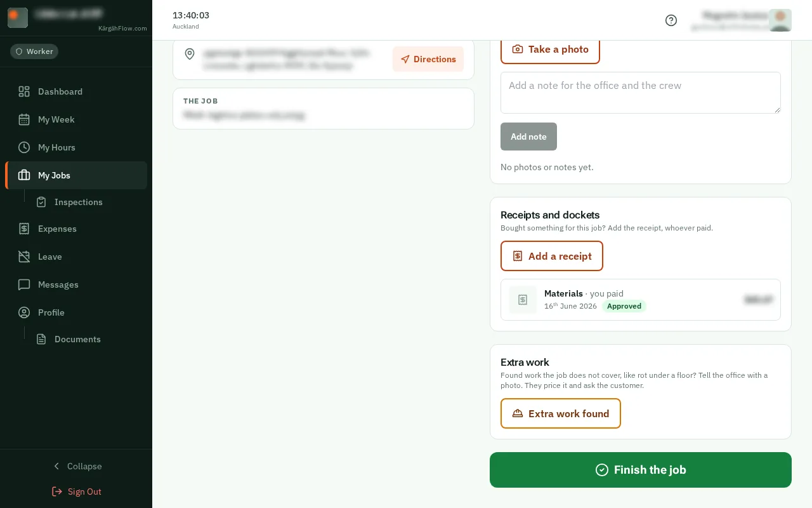The image size is (812, 508).
Task: Open the help question mark icon
Action: coord(671,20)
